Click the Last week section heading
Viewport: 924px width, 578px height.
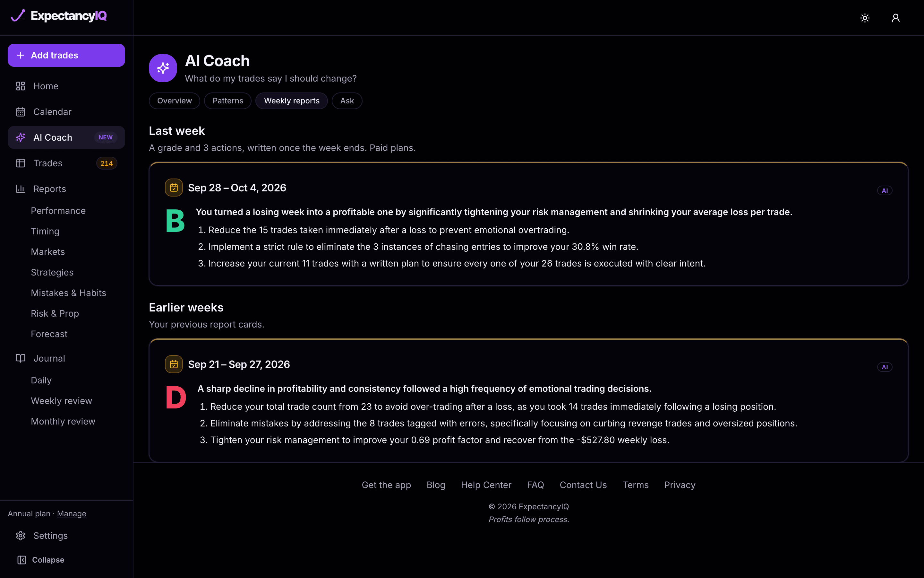click(177, 131)
